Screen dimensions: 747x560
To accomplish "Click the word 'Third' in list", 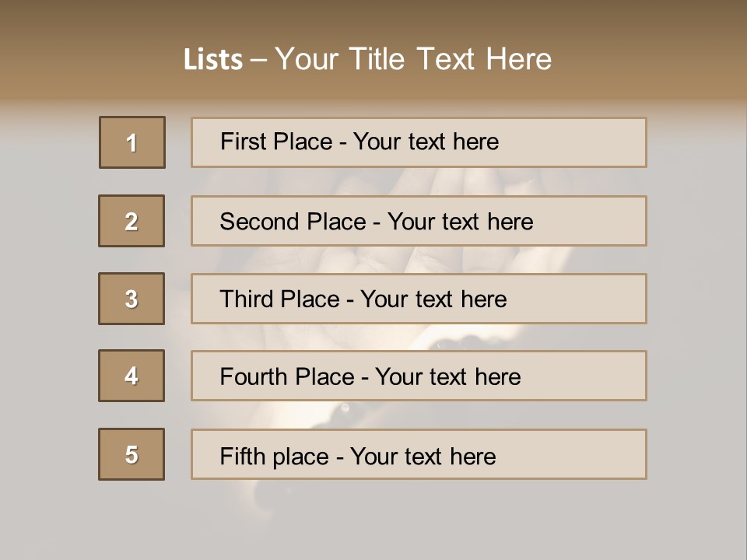I will pyautogui.click(x=247, y=299).
